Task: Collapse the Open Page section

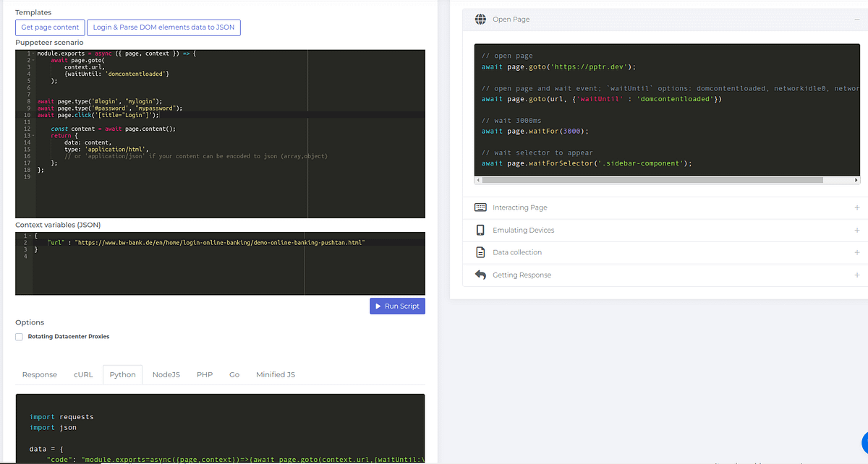Action: coord(857,19)
